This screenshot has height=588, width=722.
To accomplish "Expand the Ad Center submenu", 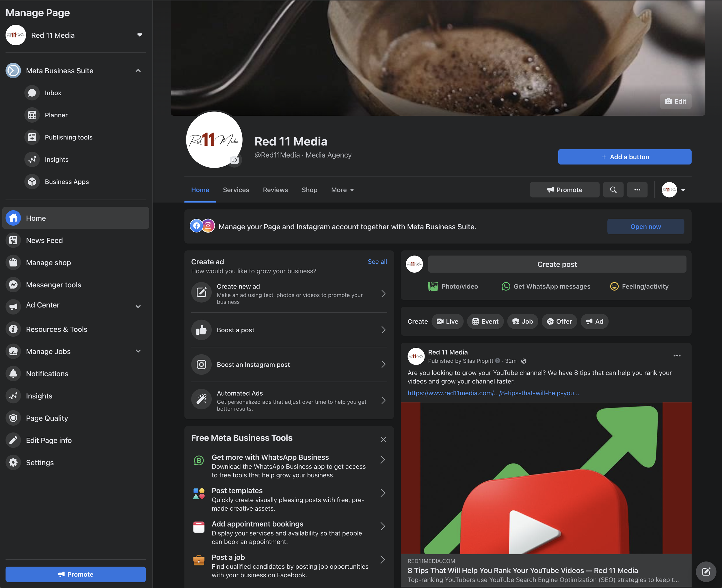I will click(x=138, y=306).
